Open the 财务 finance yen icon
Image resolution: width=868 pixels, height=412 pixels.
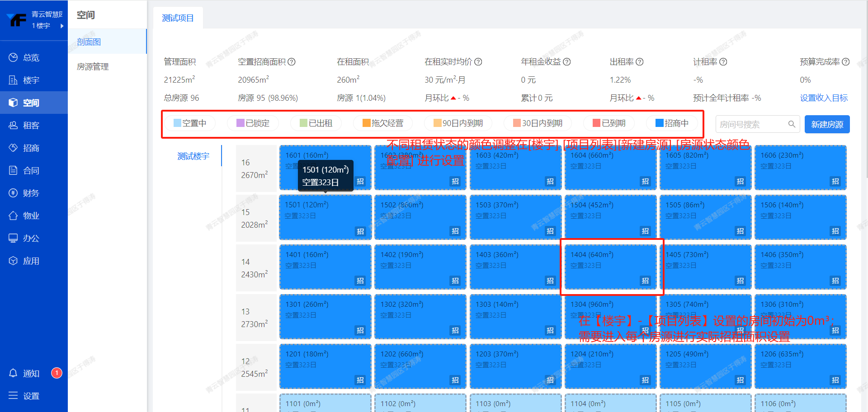[x=13, y=193]
